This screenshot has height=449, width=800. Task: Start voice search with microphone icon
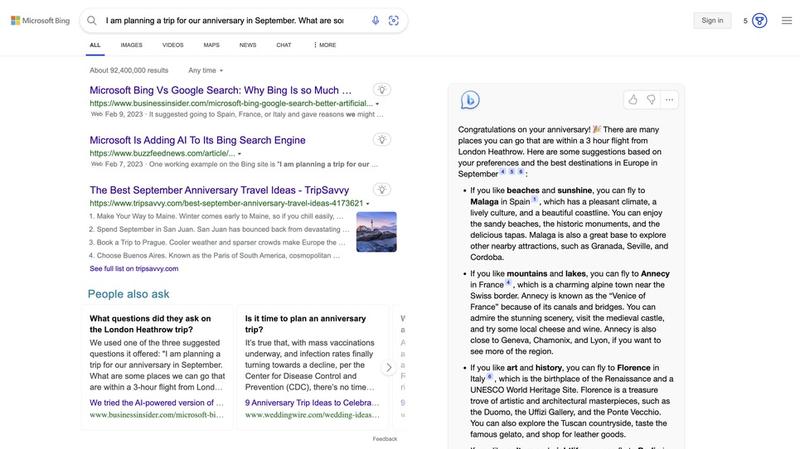pos(375,20)
